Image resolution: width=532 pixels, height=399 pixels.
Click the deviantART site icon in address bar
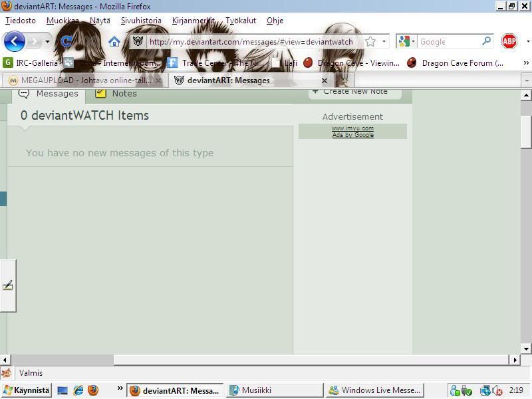[138, 41]
